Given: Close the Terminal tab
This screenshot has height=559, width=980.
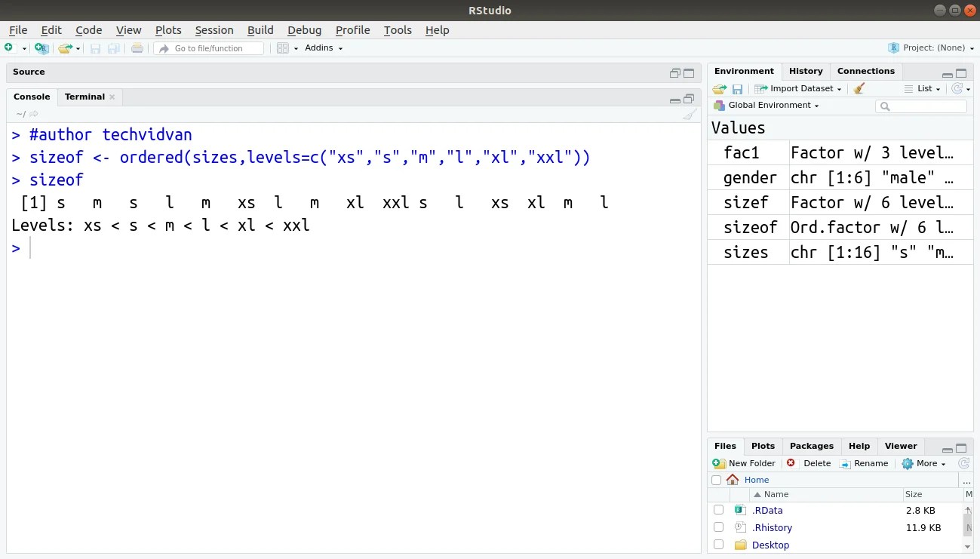Looking at the screenshot, I should click(x=112, y=97).
